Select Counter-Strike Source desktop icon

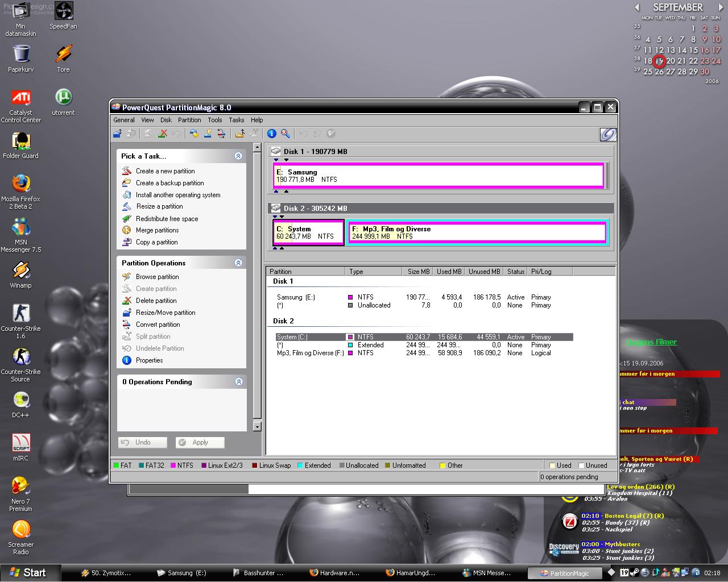click(x=21, y=365)
